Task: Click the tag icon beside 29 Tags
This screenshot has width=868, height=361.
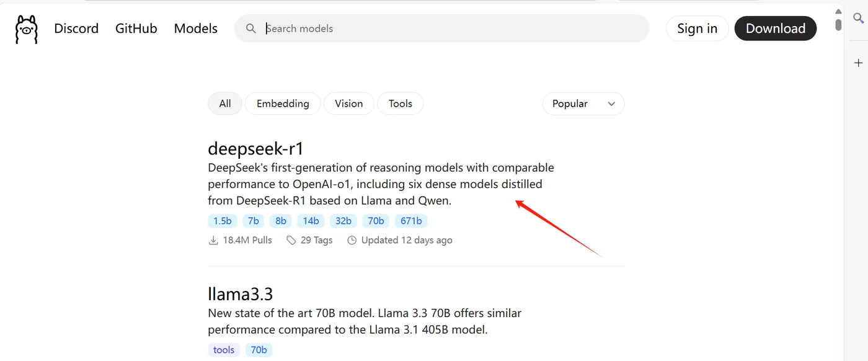Action: [x=291, y=240]
